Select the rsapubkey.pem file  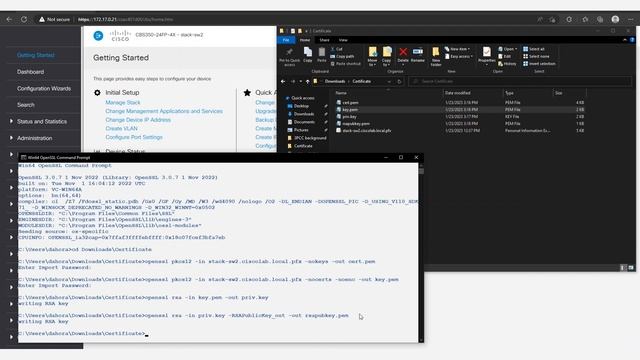[x=356, y=123]
